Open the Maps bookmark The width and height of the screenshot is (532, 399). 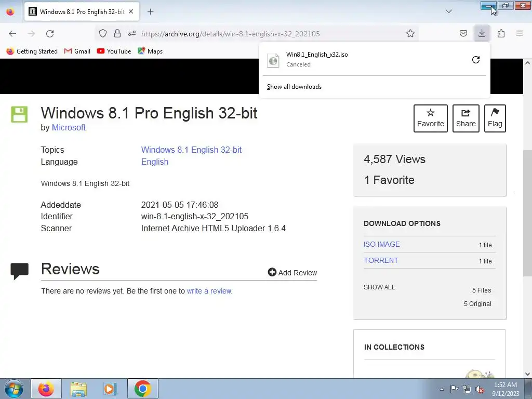150,51
